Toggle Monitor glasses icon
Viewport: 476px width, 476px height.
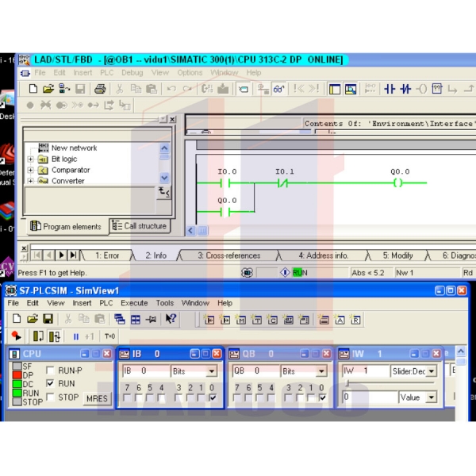point(279,89)
